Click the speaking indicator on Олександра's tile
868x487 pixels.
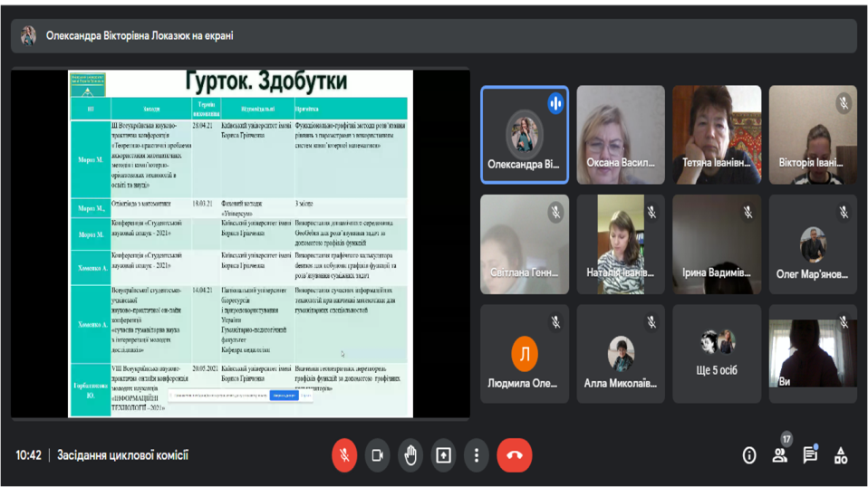tap(555, 103)
